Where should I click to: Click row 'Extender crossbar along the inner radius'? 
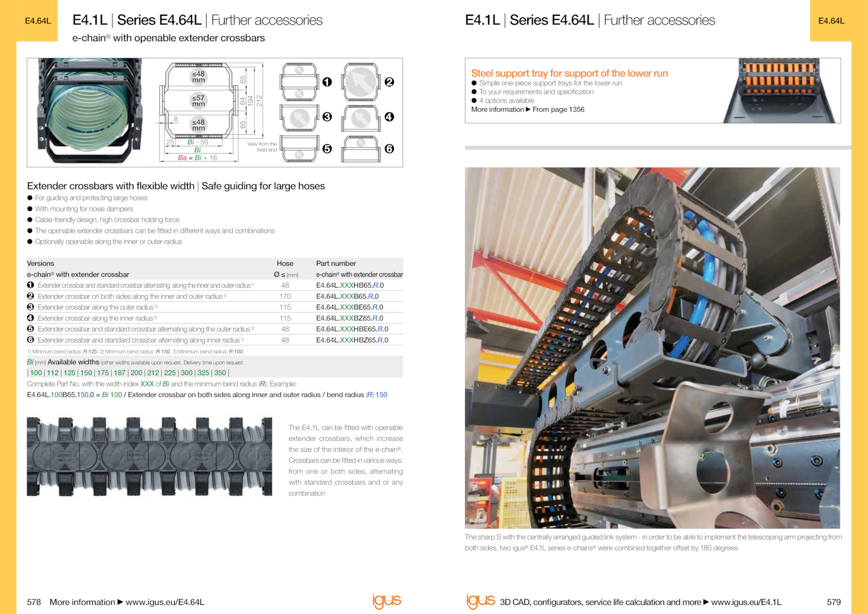coord(215,318)
